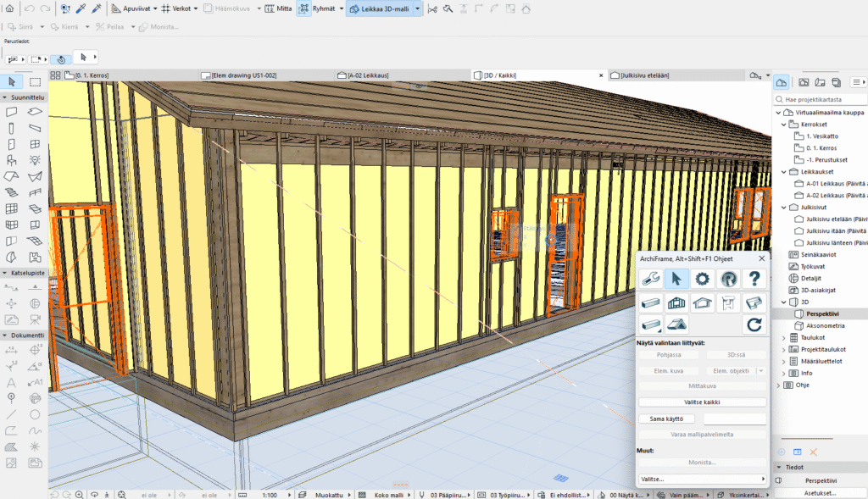Pick the Wall tool
Screen dimensions: 868x499
pos(11,112)
